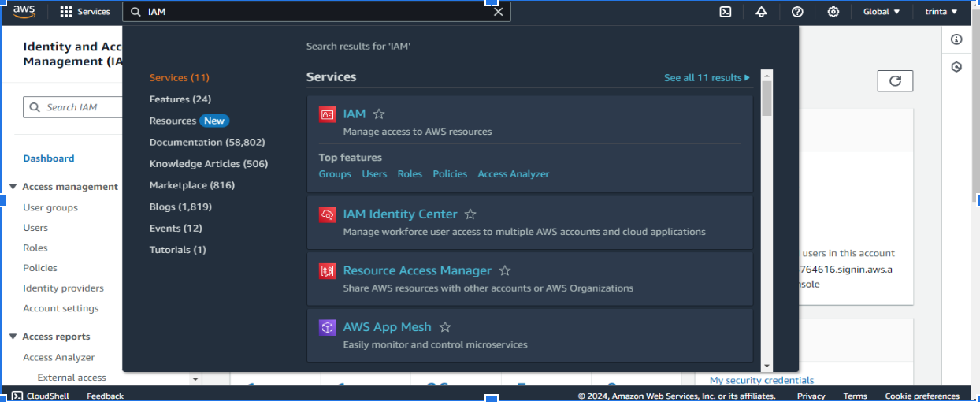980x402 pixels.
Task: Favorite IAM service with star
Action: 379,114
